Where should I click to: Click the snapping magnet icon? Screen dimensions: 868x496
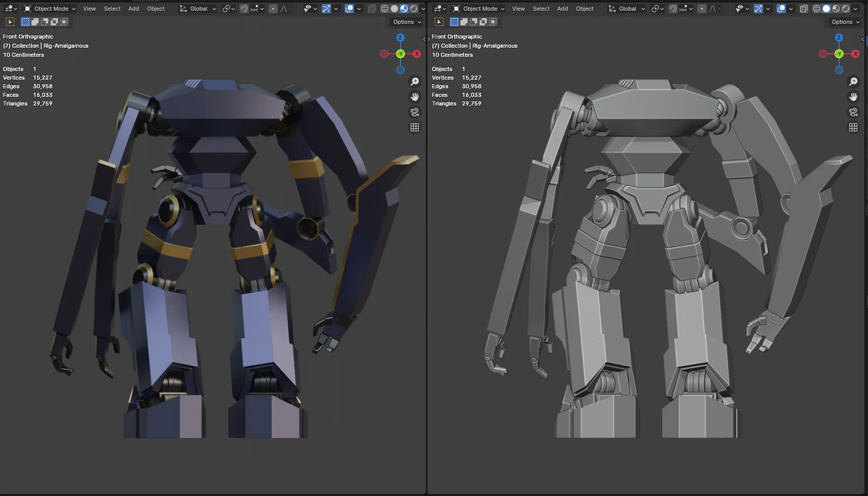coord(244,9)
